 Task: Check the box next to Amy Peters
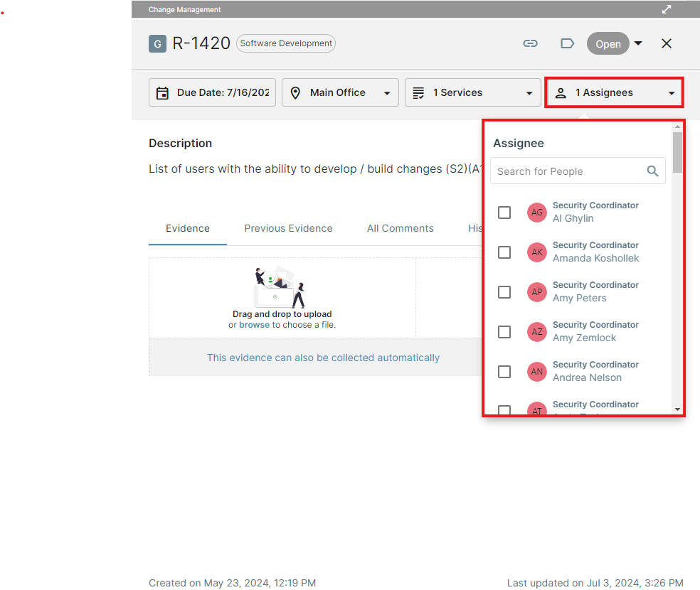click(x=504, y=291)
